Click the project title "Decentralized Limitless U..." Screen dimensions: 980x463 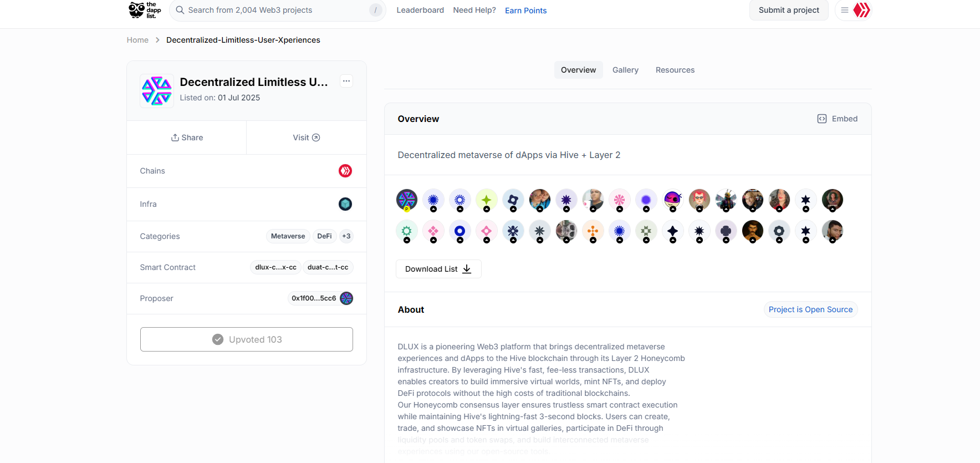coord(254,82)
